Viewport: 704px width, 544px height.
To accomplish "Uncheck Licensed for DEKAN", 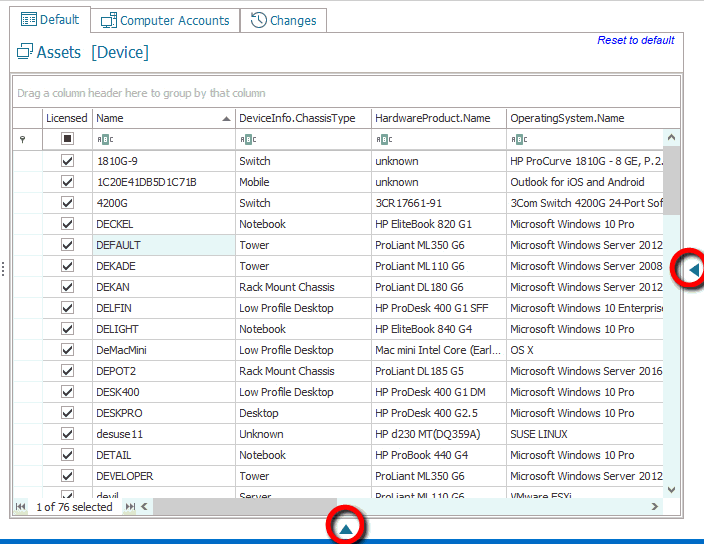I will (x=67, y=287).
